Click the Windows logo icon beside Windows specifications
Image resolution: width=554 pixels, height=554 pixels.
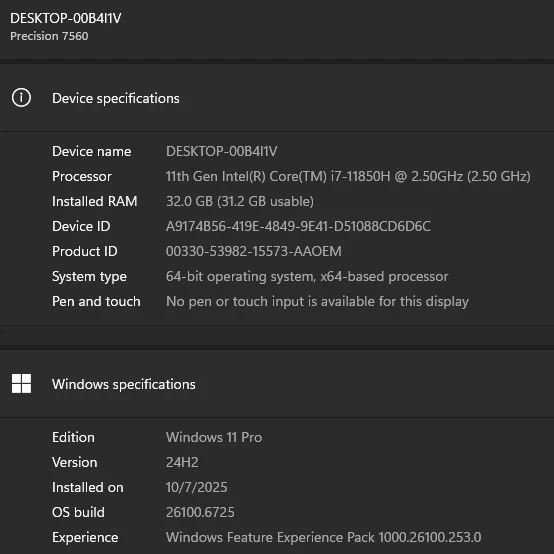pyautogui.click(x=21, y=383)
